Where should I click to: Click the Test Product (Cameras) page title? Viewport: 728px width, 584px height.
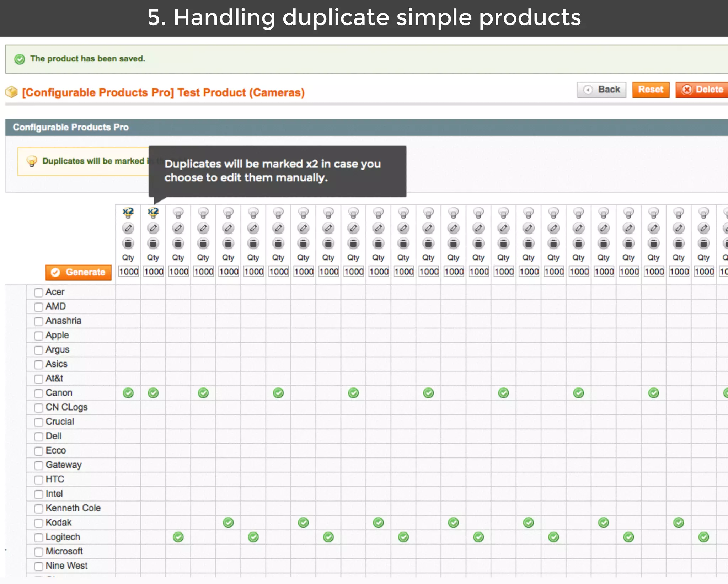(x=163, y=92)
